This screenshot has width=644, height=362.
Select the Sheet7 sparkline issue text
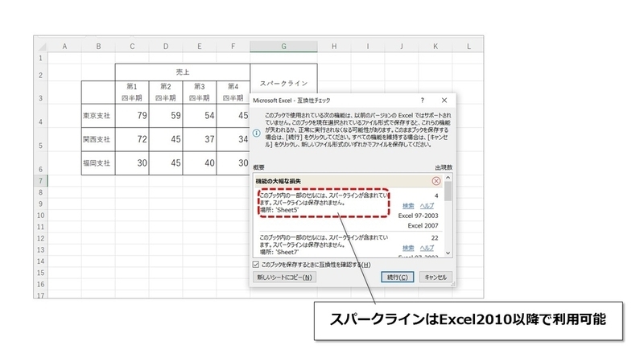coord(324,245)
